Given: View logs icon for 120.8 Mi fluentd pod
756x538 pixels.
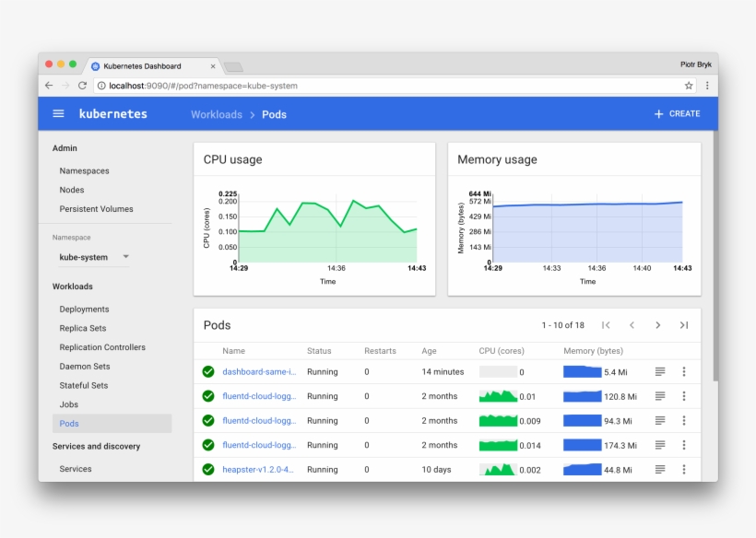Looking at the screenshot, I should 660,396.
